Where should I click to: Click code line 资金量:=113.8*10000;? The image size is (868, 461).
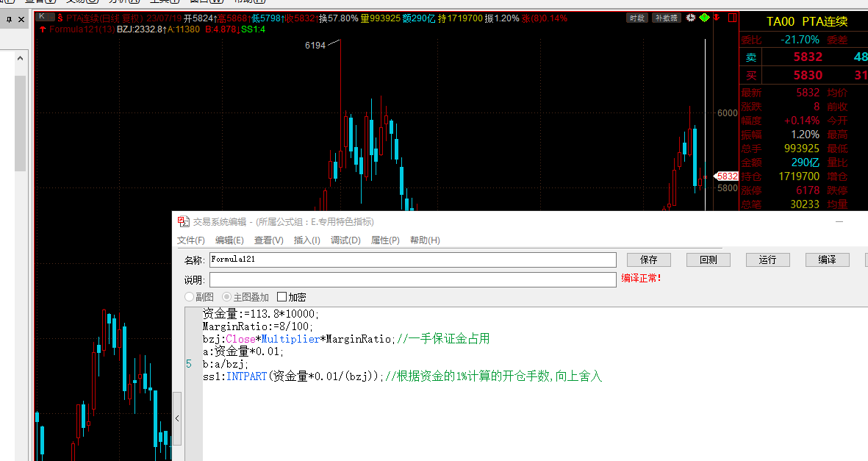(261, 314)
